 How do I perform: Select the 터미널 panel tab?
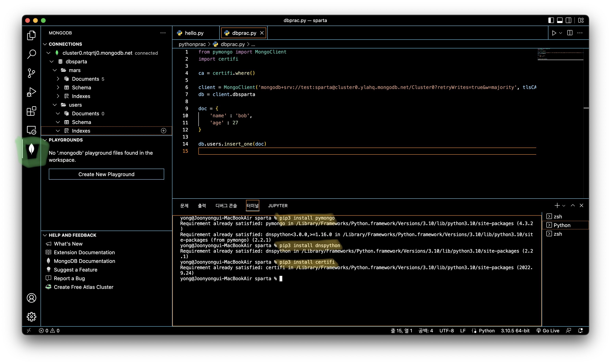[x=253, y=206]
